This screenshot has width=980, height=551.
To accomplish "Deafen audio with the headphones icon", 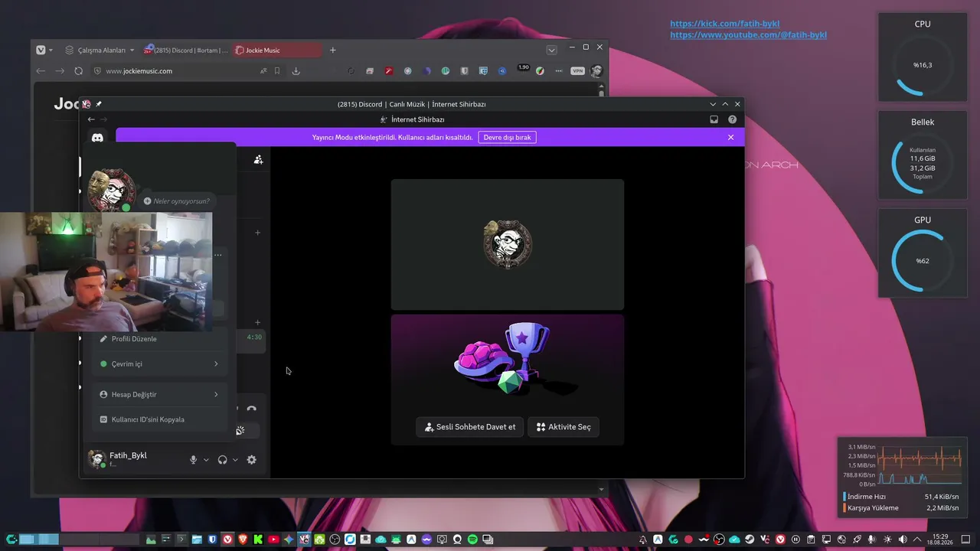I will click(x=222, y=460).
